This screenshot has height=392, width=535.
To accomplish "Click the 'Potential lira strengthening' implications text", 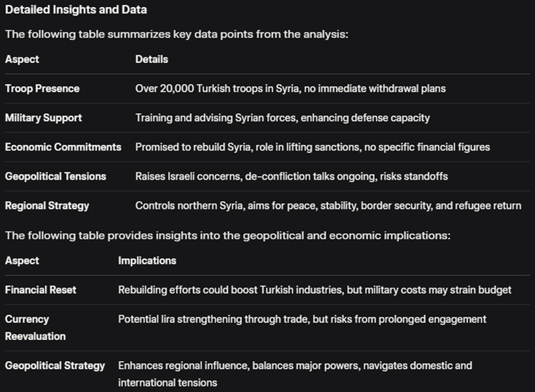I will coord(302,319).
